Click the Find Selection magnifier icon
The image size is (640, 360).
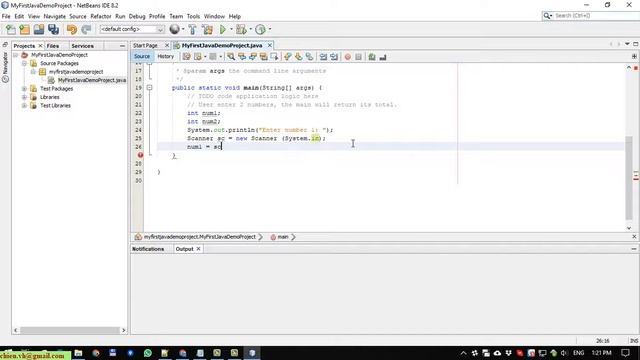pos(231,57)
